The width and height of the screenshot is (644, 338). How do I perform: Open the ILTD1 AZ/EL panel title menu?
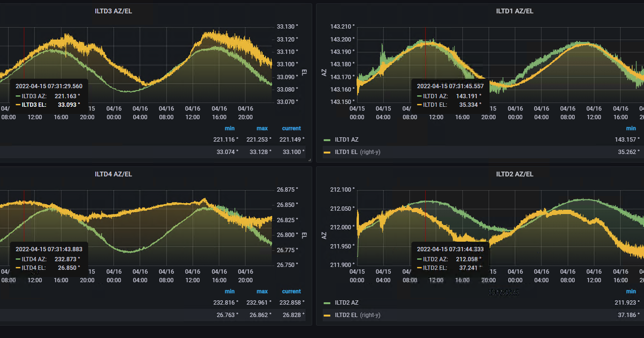[x=514, y=11]
